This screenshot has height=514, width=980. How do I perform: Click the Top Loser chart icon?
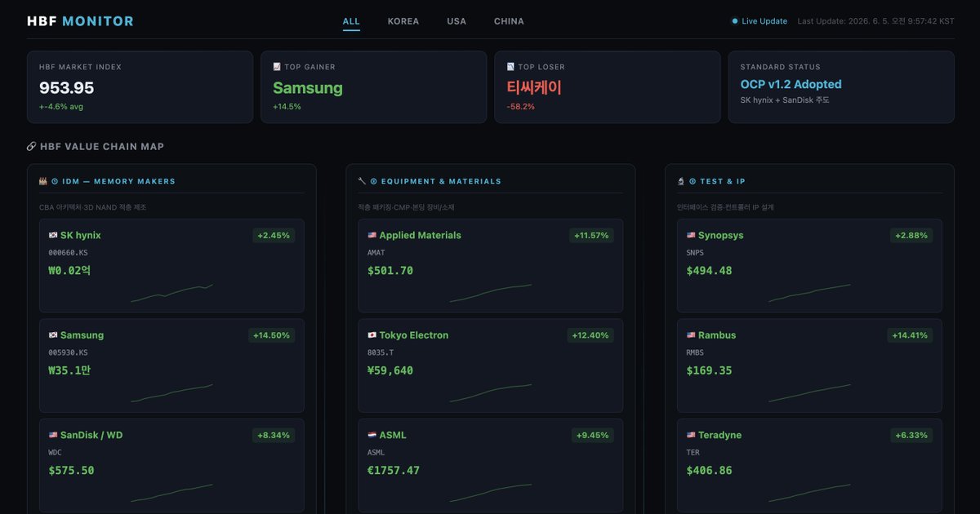(510, 67)
